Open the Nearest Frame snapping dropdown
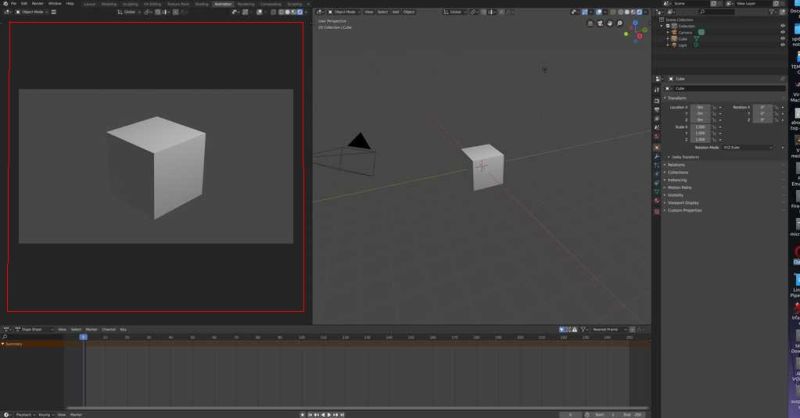800x418 pixels. 608,330
